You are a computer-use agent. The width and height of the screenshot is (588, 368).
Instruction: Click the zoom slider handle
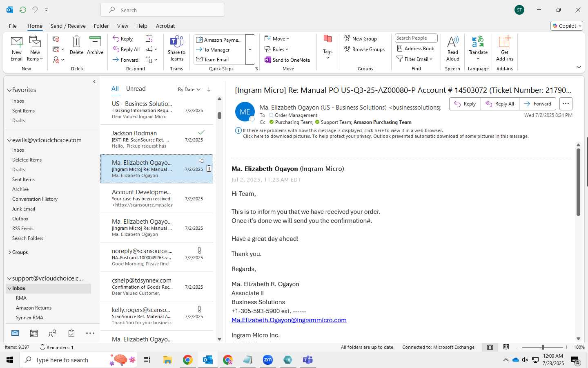[543, 347]
